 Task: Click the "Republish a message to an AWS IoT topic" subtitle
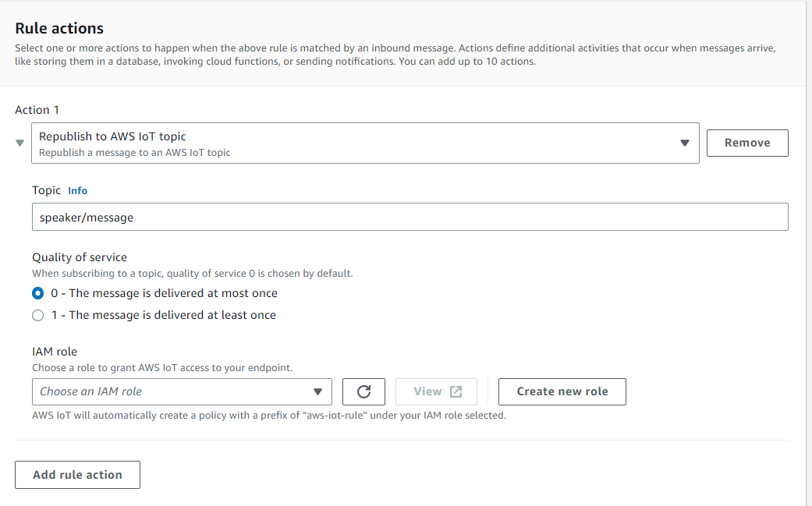(135, 153)
